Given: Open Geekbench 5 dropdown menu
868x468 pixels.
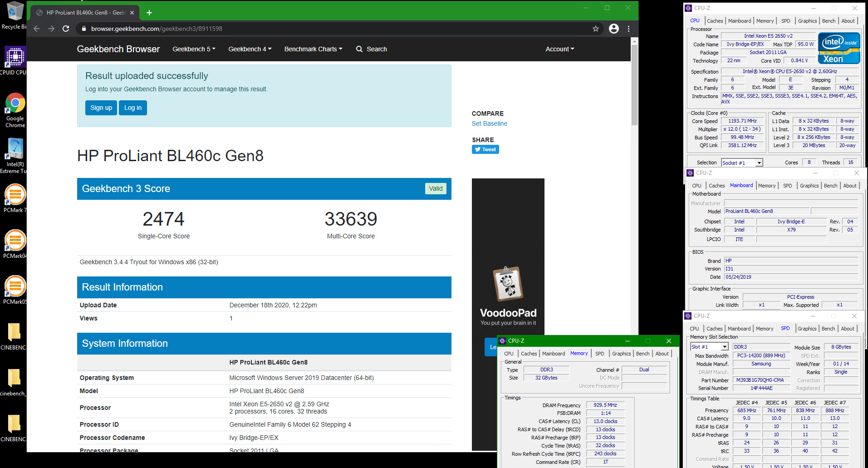Looking at the screenshot, I should click(x=194, y=49).
